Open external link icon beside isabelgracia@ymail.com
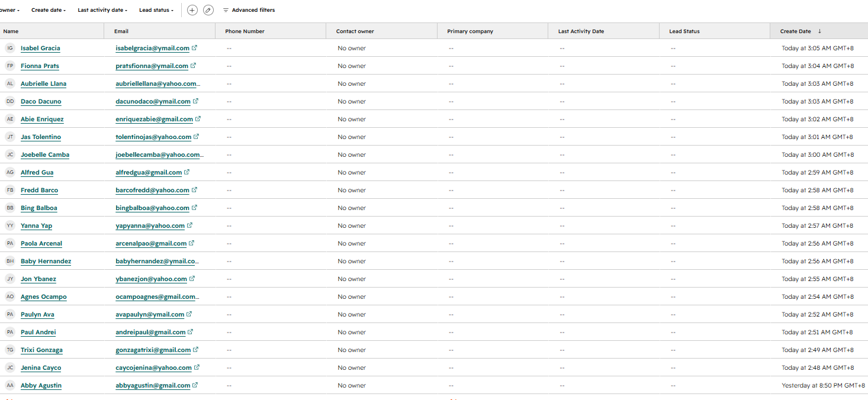The height and width of the screenshot is (400, 868). pyautogui.click(x=195, y=48)
